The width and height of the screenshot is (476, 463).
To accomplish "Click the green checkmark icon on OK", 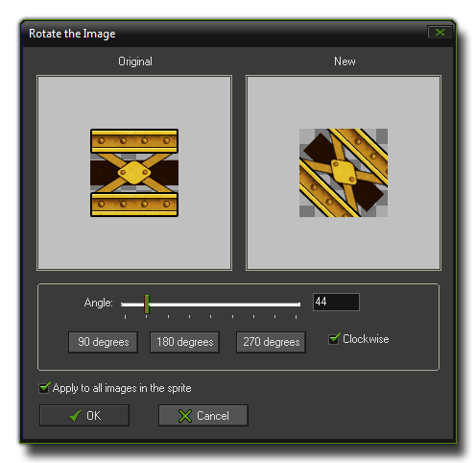I will (x=76, y=416).
